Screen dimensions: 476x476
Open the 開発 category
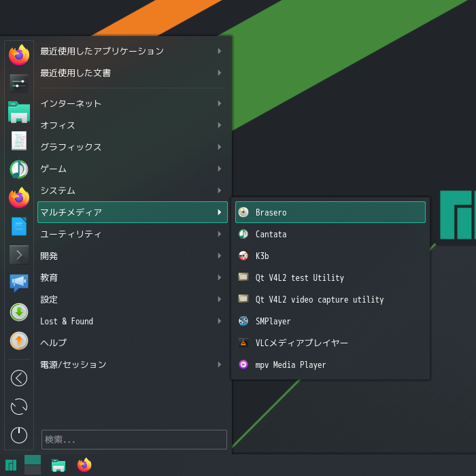[x=133, y=256]
